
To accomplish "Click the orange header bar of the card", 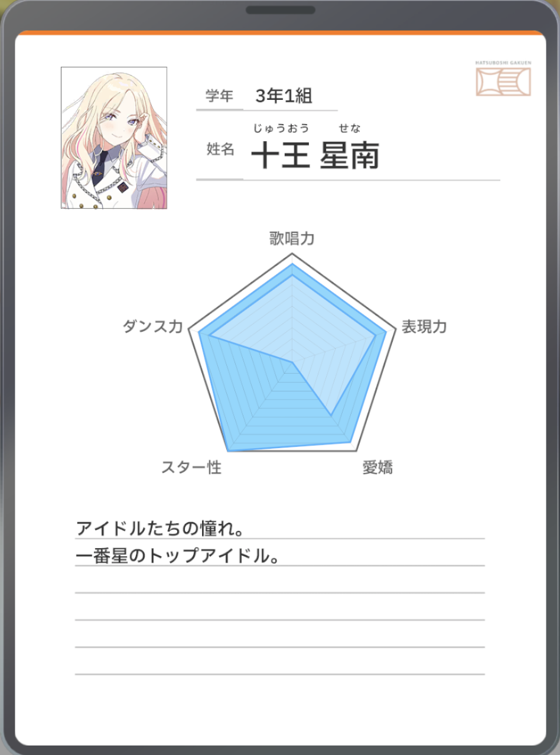I will (280, 33).
